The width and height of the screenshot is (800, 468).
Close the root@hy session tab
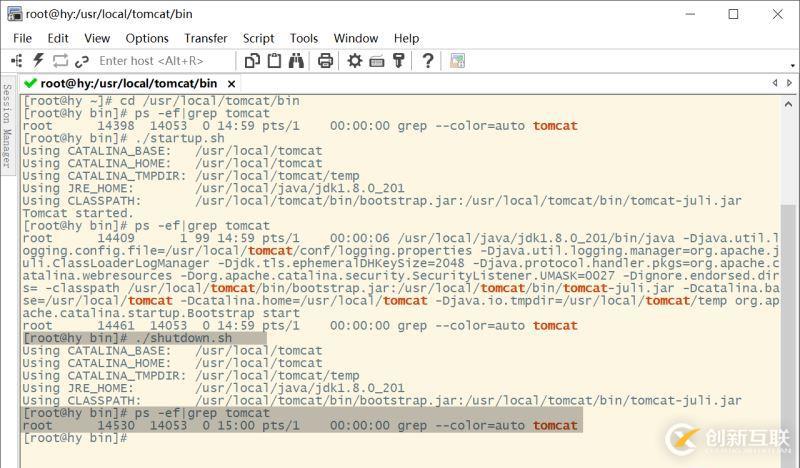click(x=231, y=84)
